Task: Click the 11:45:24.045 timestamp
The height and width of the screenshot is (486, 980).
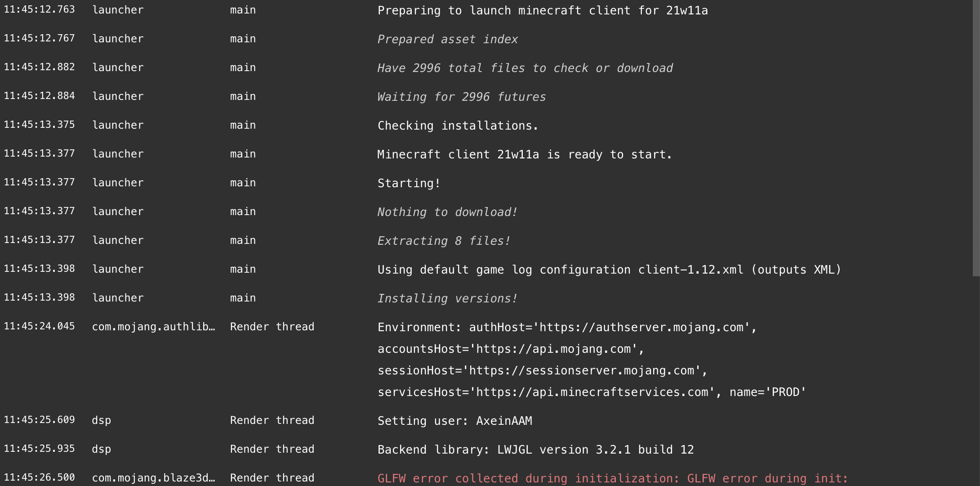Action: pos(40,326)
